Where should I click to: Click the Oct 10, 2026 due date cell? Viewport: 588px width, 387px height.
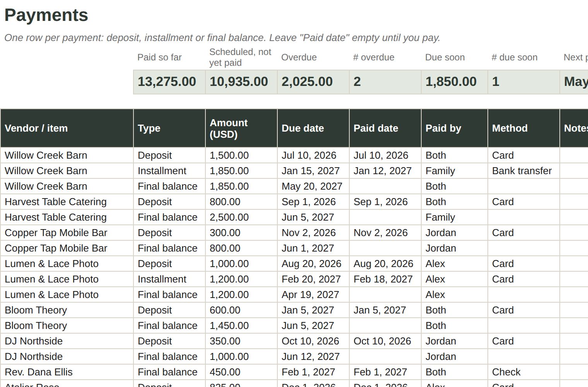pyautogui.click(x=313, y=341)
